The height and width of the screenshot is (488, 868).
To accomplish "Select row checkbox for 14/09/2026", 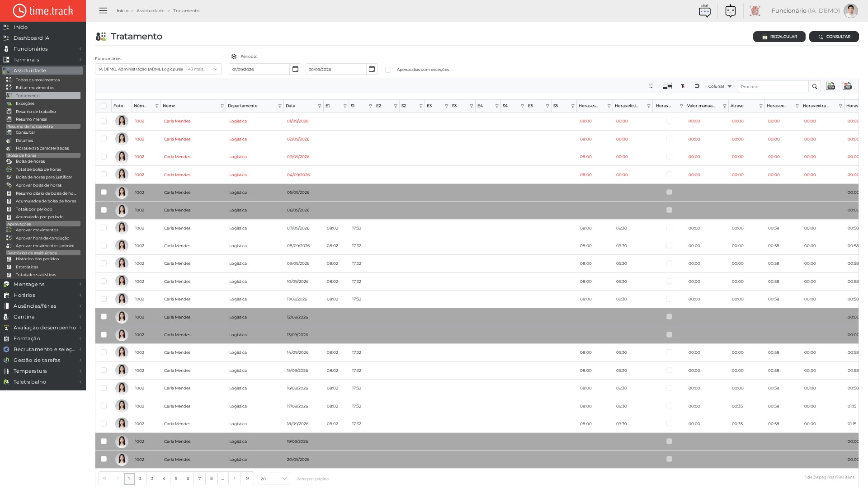I will tap(104, 352).
